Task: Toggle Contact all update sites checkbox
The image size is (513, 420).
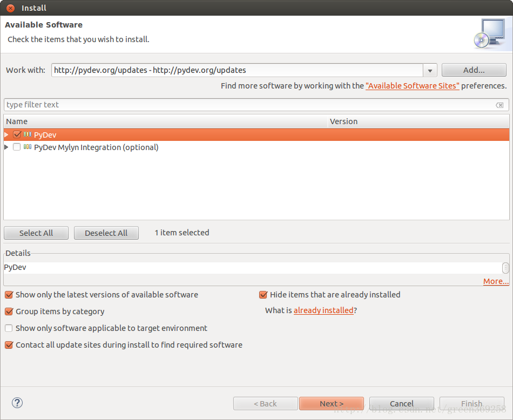Action: tap(9, 345)
